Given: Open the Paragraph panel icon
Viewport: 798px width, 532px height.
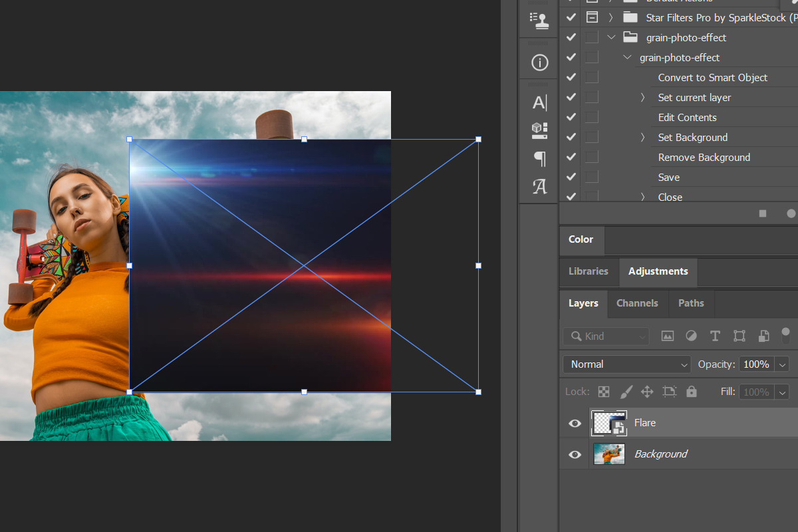Looking at the screenshot, I should (x=539, y=159).
